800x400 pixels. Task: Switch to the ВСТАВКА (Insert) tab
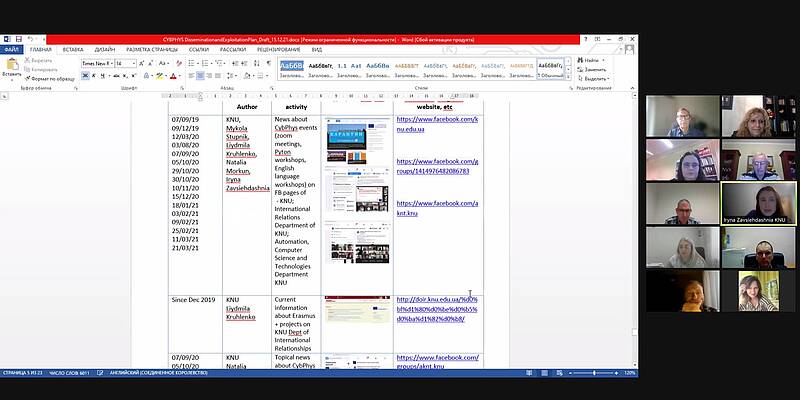[x=73, y=49]
